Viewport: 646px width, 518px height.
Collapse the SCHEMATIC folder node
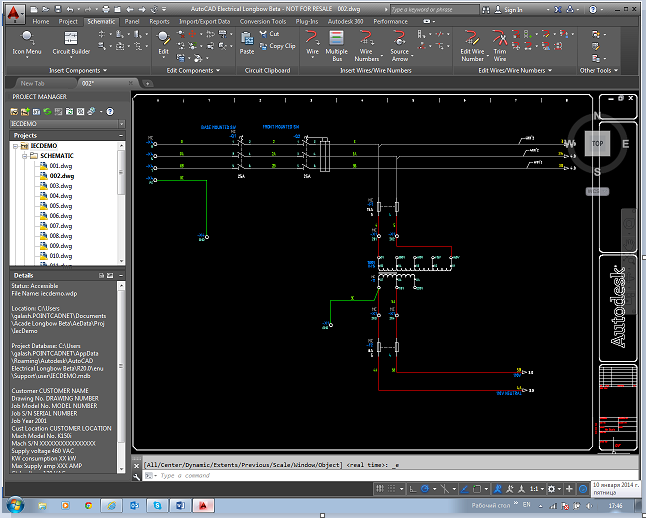coord(24,156)
